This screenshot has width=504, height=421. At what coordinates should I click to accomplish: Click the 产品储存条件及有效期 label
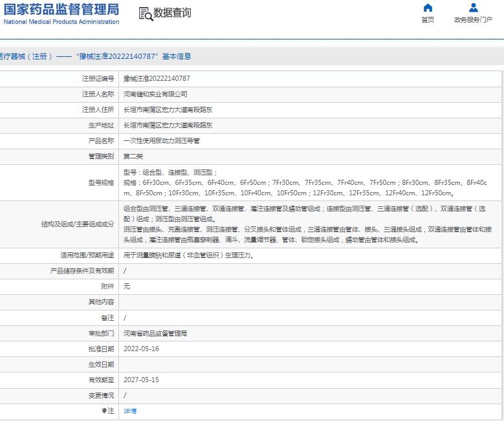pyautogui.click(x=82, y=271)
